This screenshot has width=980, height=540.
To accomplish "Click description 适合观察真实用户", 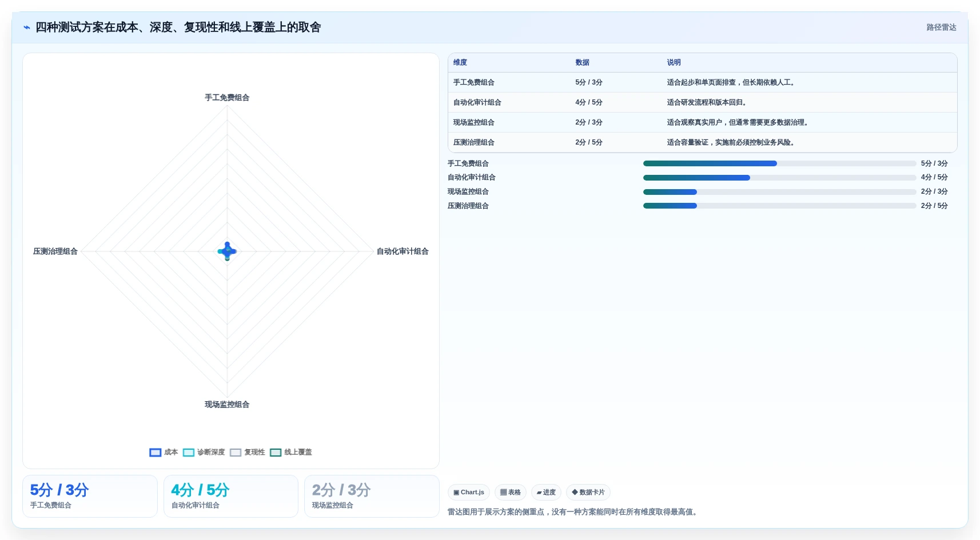I will click(x=739, y=123).
